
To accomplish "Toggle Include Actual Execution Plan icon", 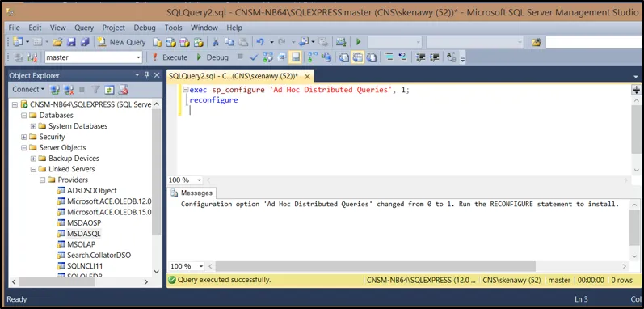I will pos(313,57).
